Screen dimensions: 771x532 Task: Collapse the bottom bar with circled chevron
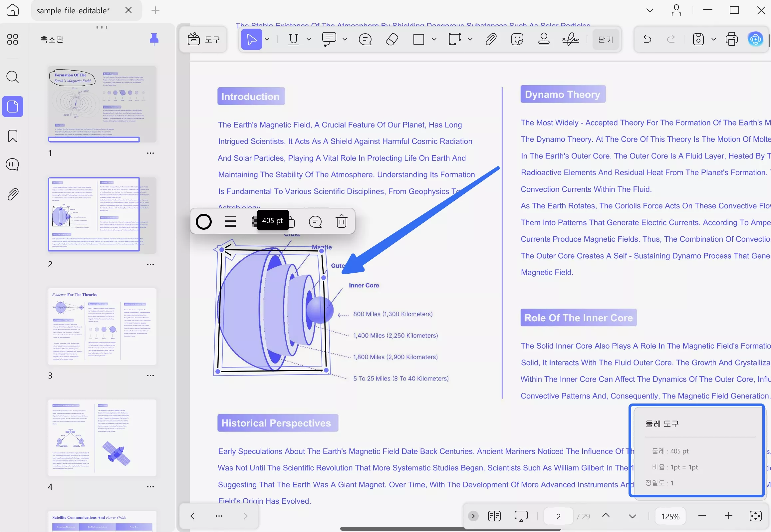click(x=473, y=516)
